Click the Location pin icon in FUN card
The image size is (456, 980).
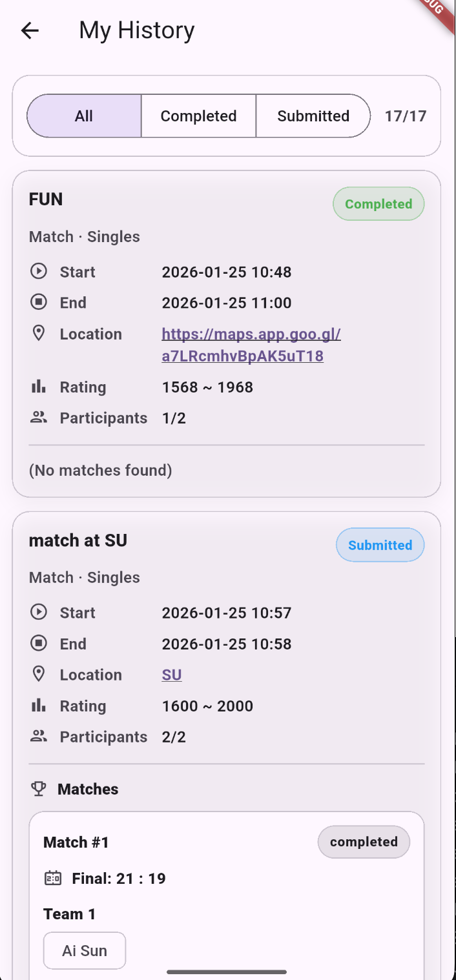click(x=39, y=333)
